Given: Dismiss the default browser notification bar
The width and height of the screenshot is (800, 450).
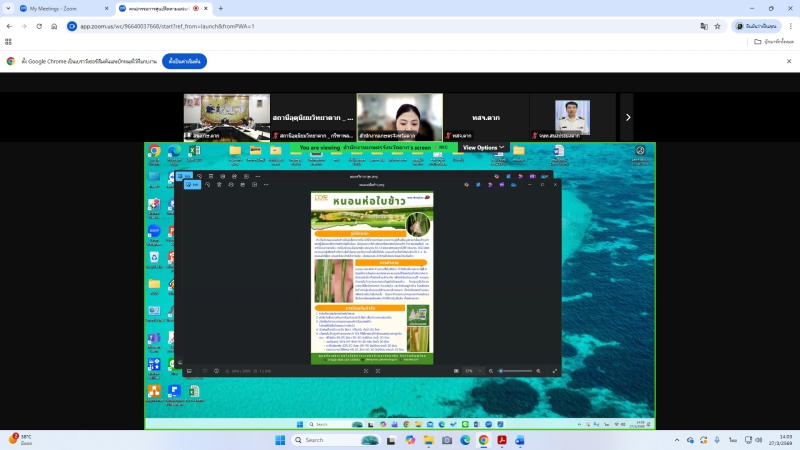Looking at the screenshot, I should click(x=789, y=61).
